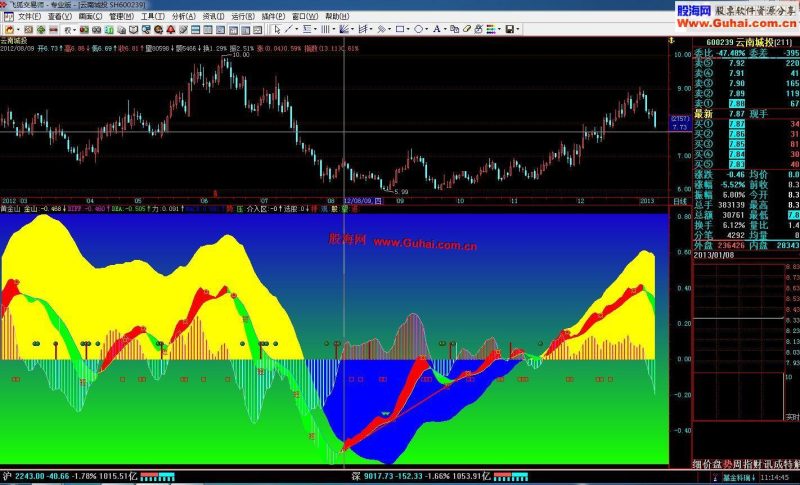
Task: Expand the ellipse tool dropdown arrow
Action: [x=427, y=30]
